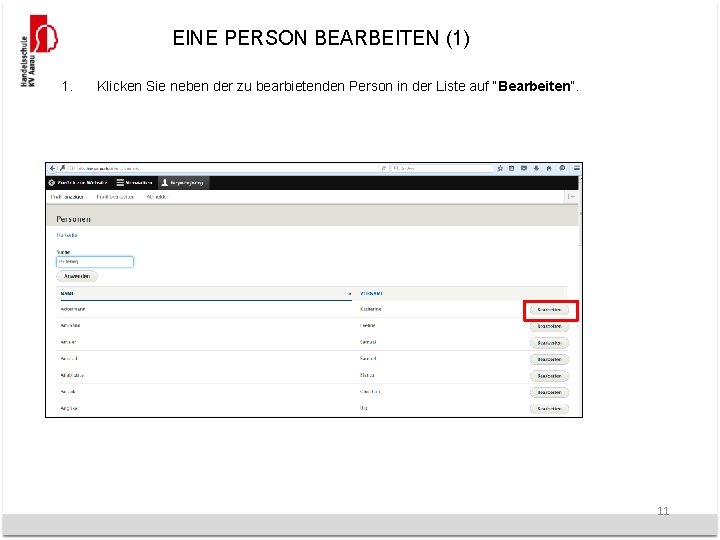Open the downloads arrow icon

pyautogui.click(x=536, y=169)
